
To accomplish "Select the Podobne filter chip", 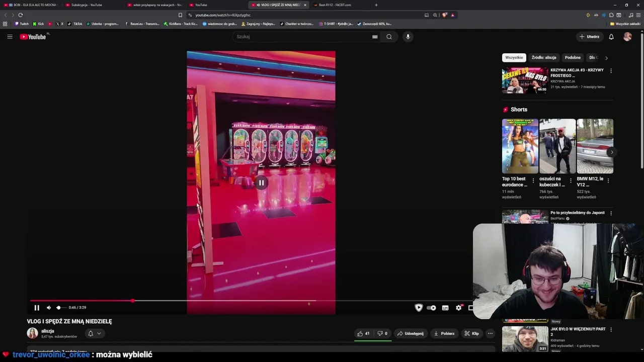I will pos(573,58).
